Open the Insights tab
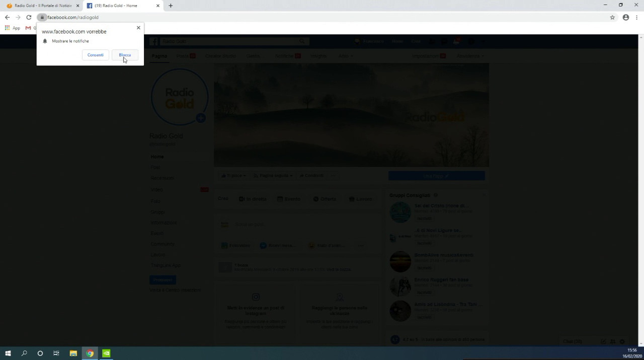 318,56
